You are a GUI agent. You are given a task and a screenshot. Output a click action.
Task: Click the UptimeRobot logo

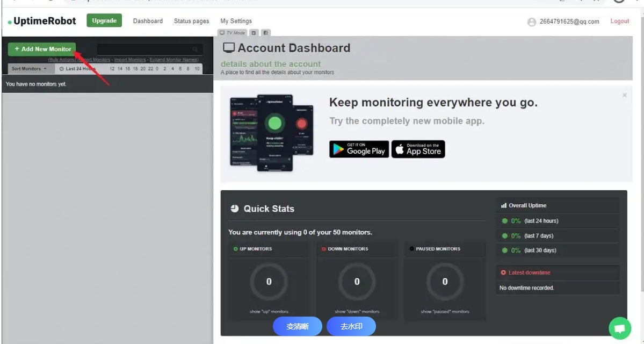pos(42,21)
